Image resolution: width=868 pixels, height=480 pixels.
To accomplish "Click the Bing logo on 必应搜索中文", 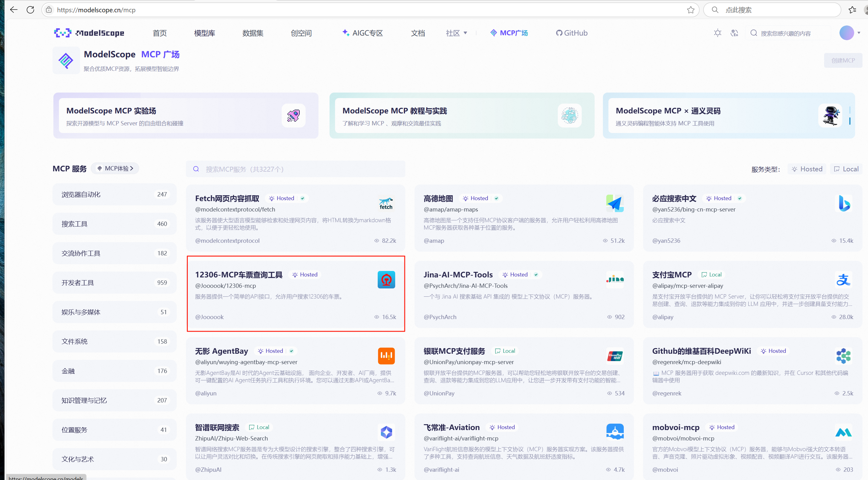I will pos(843,203).
